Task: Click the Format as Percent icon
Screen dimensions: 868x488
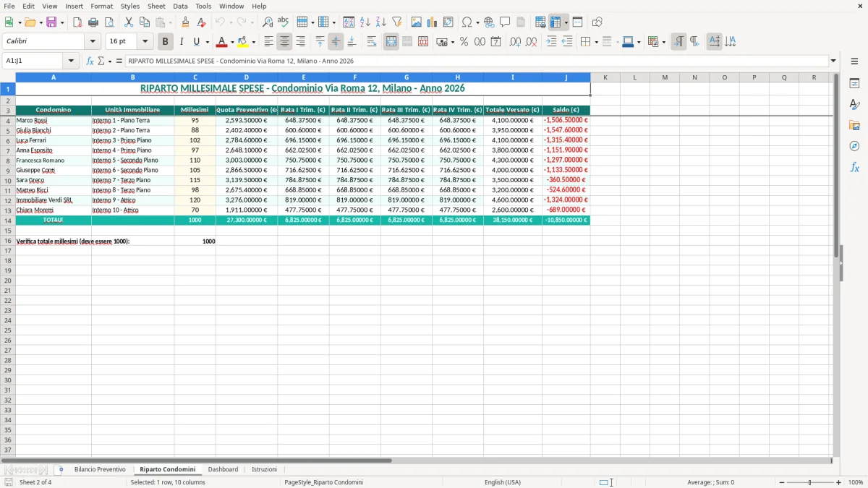Action: (464, 42)
